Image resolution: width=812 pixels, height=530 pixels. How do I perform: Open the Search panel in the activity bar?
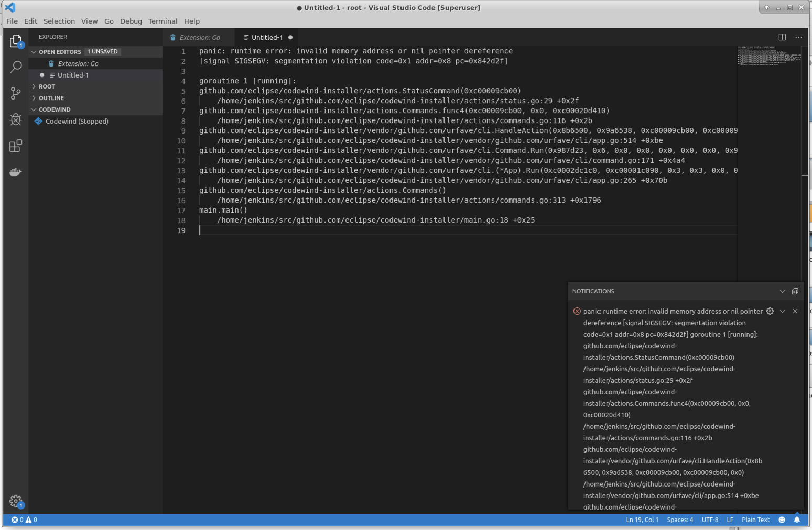(x=16, y=67)
